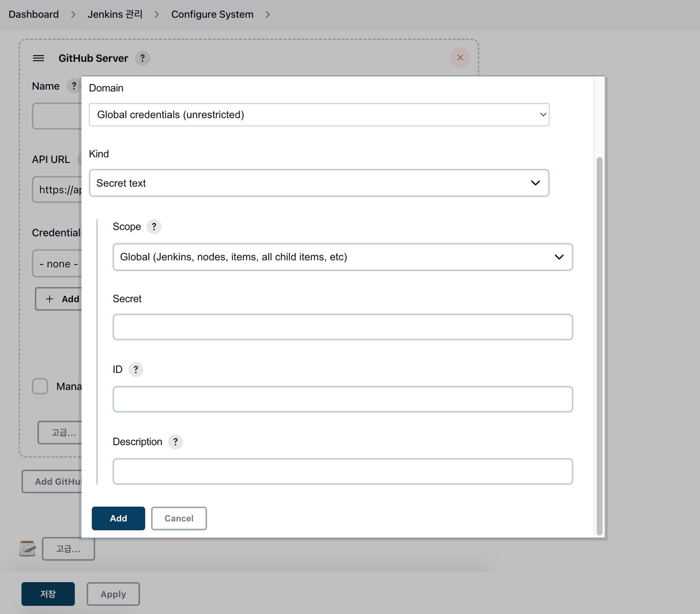Click the GitHub Server drag handle icon

tap(39, 58)
